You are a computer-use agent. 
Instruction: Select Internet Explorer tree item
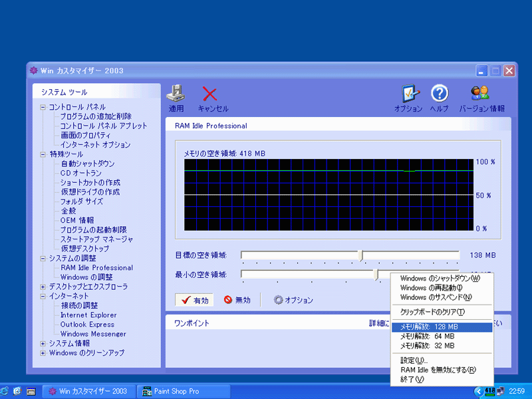[88, 315]
